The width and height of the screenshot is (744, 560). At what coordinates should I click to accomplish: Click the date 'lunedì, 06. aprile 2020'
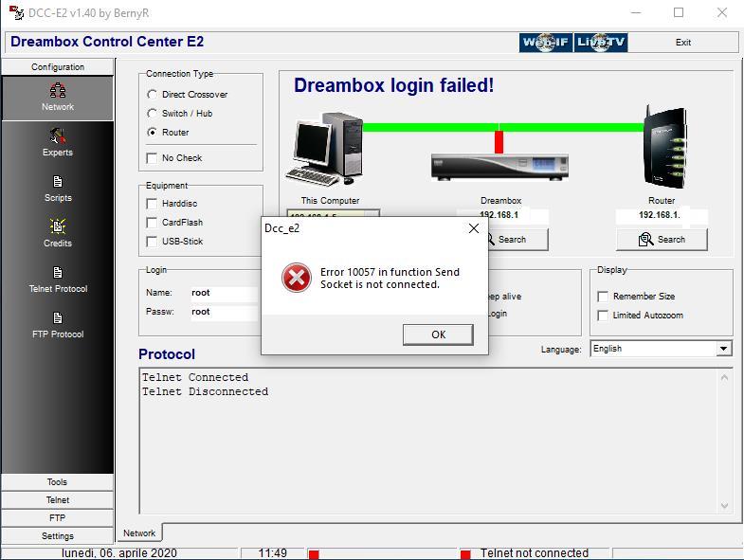click(x=119, y=553)
